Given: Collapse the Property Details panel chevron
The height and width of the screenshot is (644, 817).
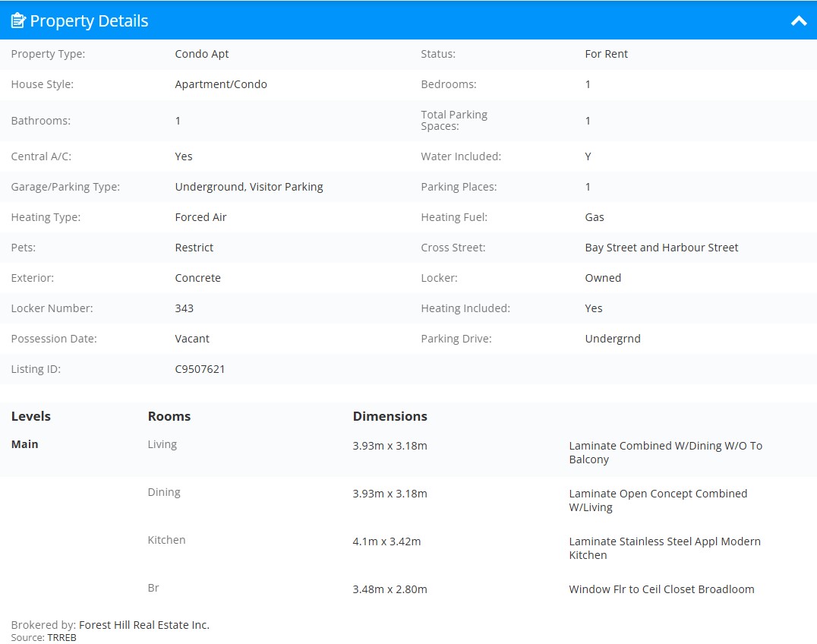Looking at the screenshot, I should [x=798, y=21].
